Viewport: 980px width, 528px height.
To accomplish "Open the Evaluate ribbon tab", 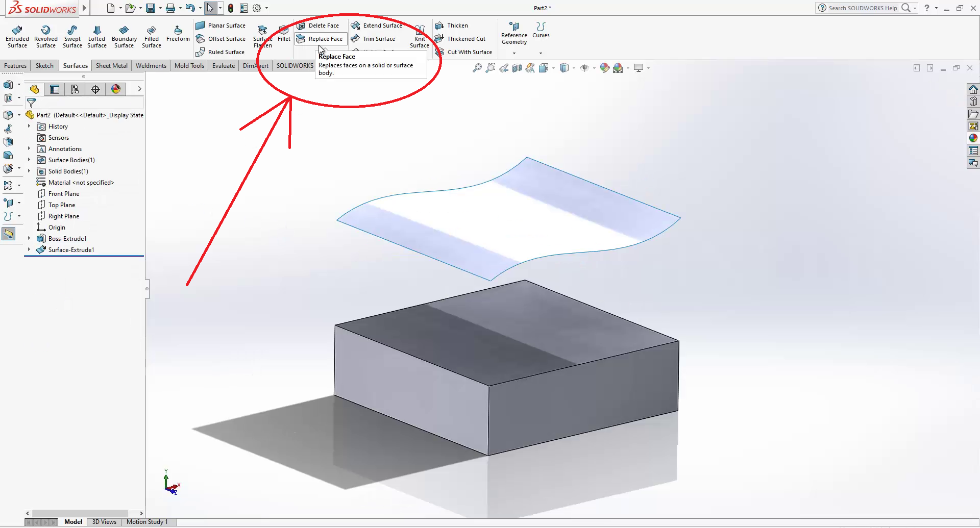I will point(223,66).
